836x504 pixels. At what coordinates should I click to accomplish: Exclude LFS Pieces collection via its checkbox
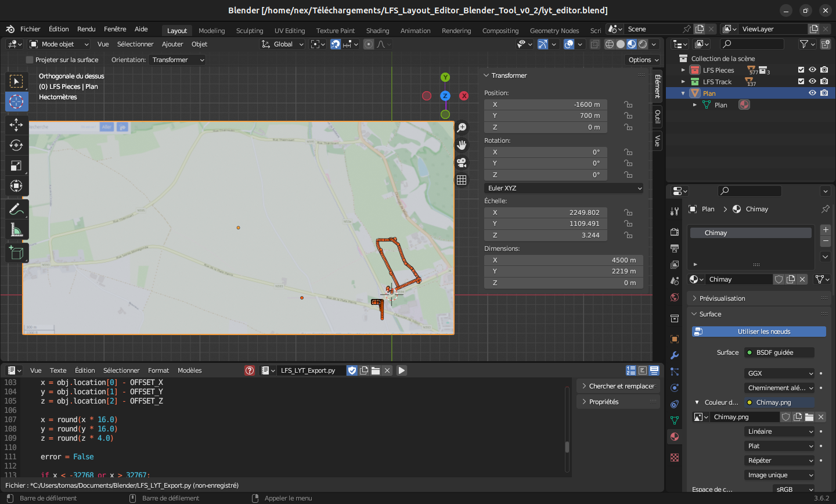801,70
